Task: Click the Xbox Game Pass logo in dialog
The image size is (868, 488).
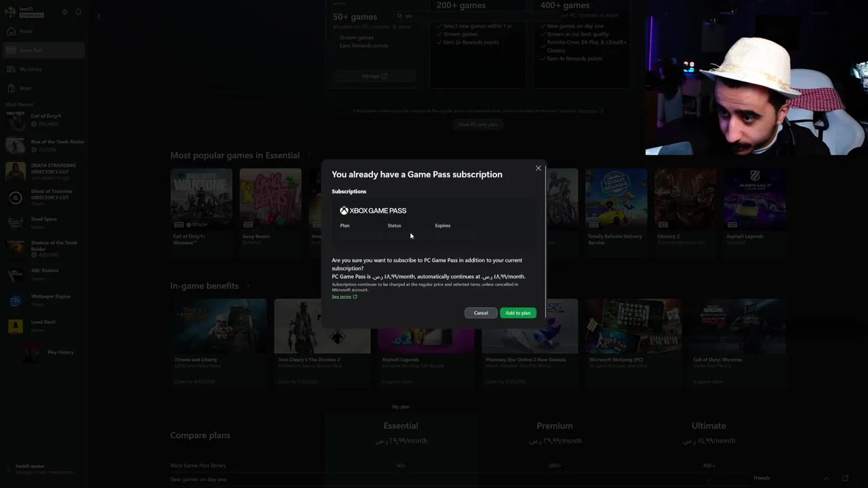Action: (373, 211)
